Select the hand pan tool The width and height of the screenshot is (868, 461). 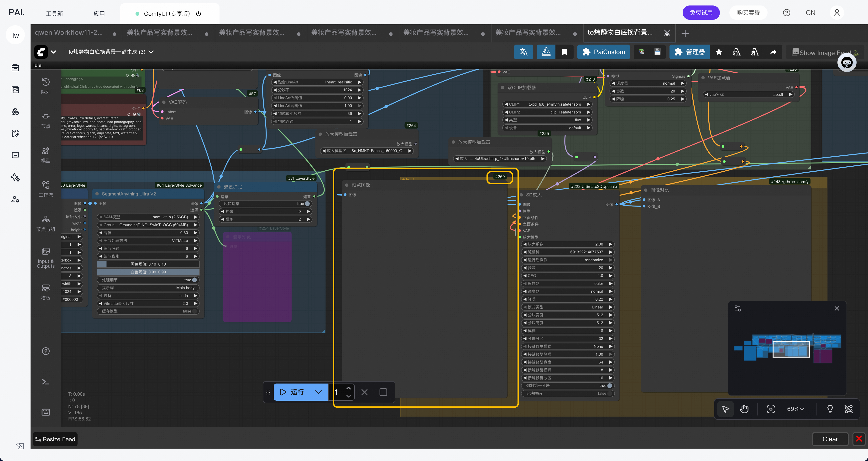coord(744,409)
